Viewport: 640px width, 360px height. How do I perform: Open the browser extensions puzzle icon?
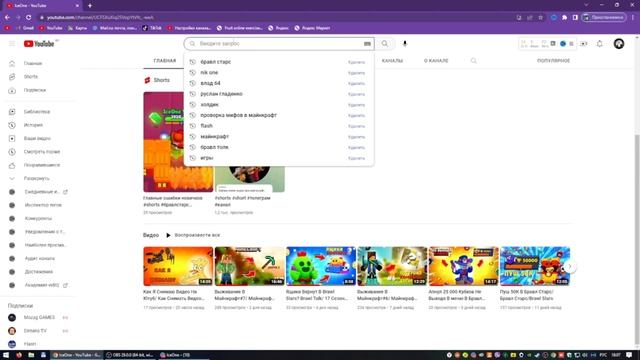[564, 18]
